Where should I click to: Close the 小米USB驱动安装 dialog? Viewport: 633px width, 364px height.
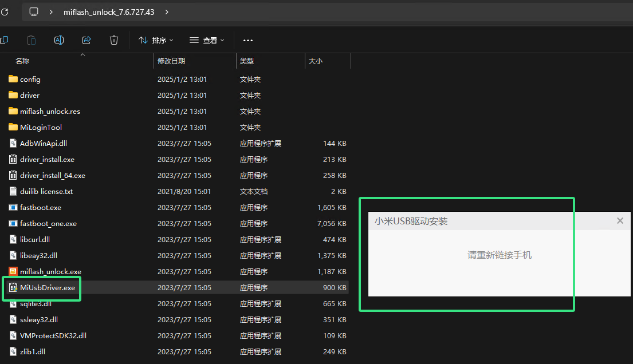tap(619, 220)
